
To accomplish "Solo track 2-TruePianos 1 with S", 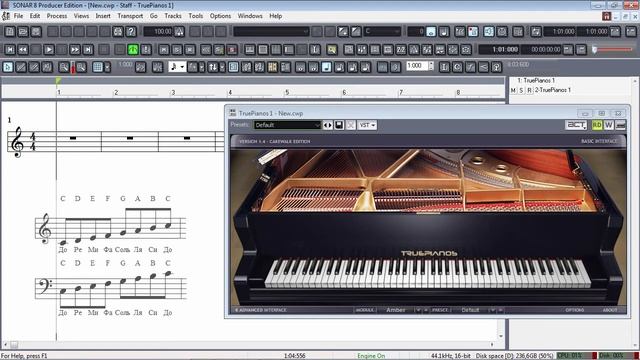I will pyautogui.click(x=521, y=90).
